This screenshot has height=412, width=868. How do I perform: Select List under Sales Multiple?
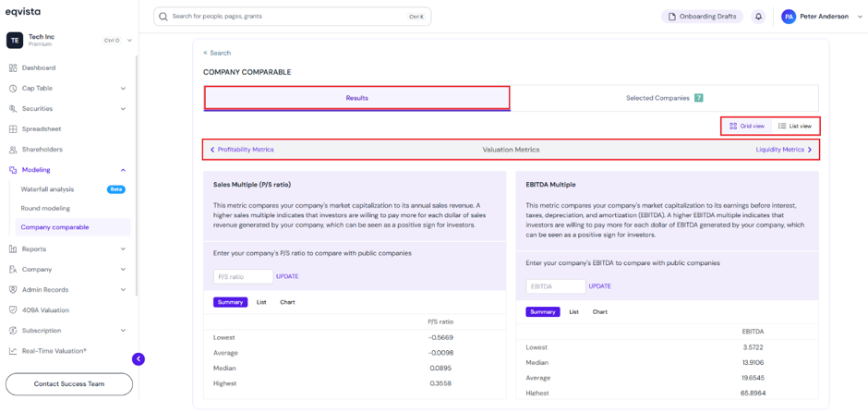click(x=261, y=302)
